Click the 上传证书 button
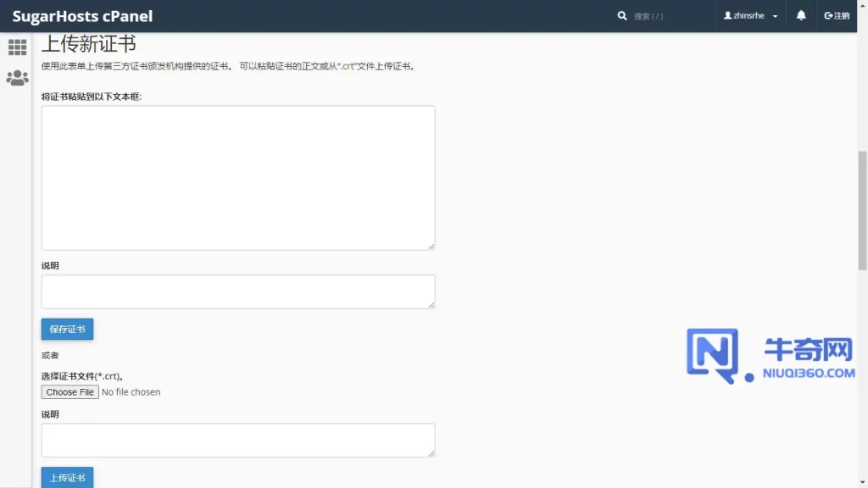The height and width of the screenshot is (488, 868). (67, 478)
